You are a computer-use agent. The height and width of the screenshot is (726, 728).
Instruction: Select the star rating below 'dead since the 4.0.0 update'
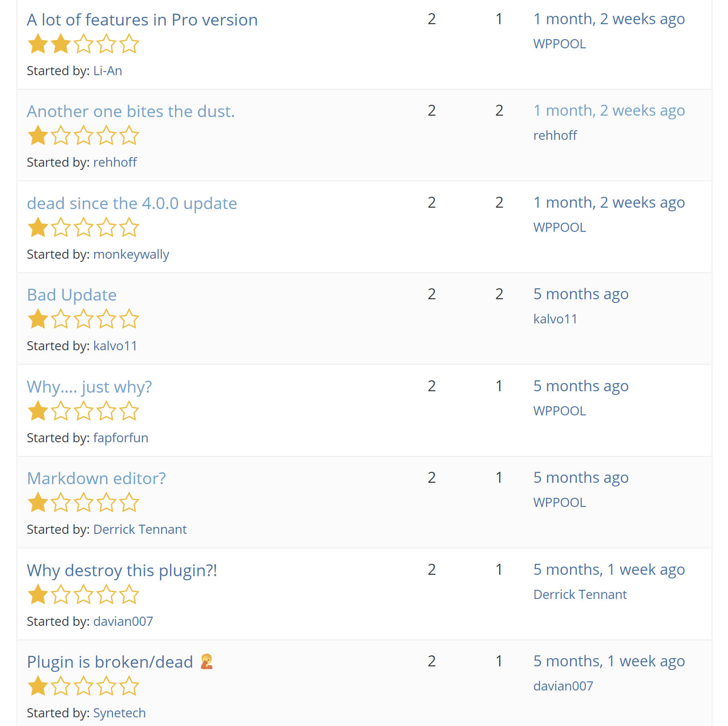coord(83,228)
